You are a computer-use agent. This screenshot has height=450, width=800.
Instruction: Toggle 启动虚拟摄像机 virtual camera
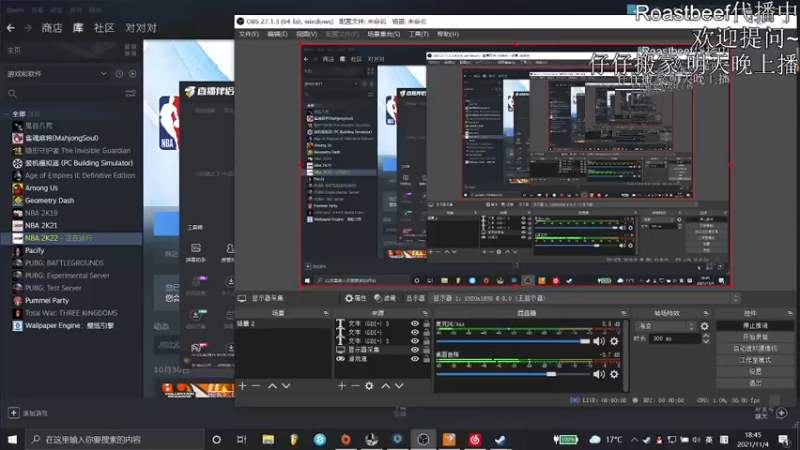pyautogui.click(x=755, y=348)
